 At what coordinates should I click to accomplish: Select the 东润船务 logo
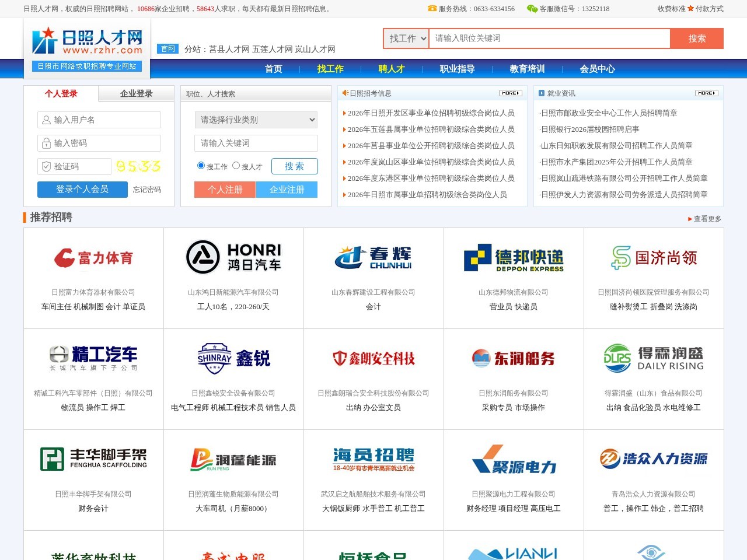tap(514, 358)
